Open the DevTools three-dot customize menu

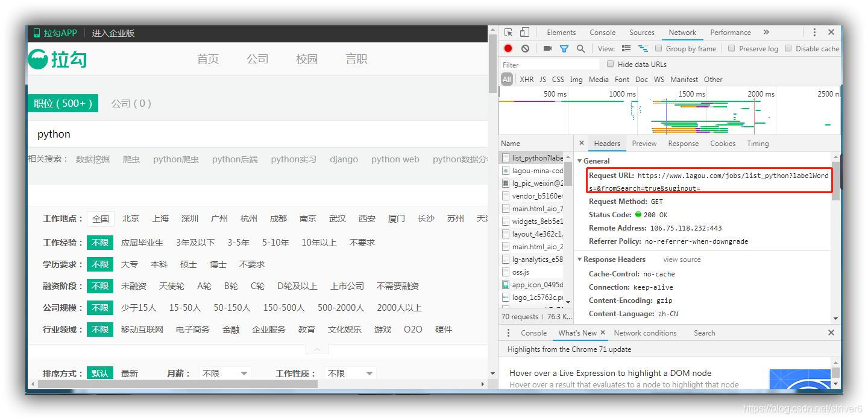click(x=814, y=33)
